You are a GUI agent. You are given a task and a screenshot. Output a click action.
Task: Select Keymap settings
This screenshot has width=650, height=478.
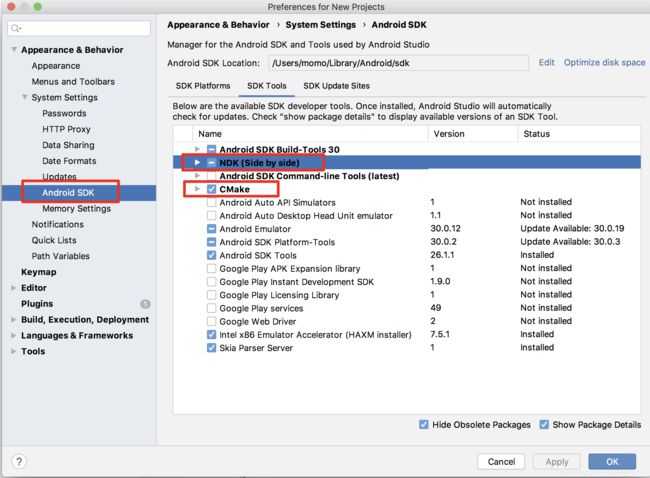[x=39, y=272]
